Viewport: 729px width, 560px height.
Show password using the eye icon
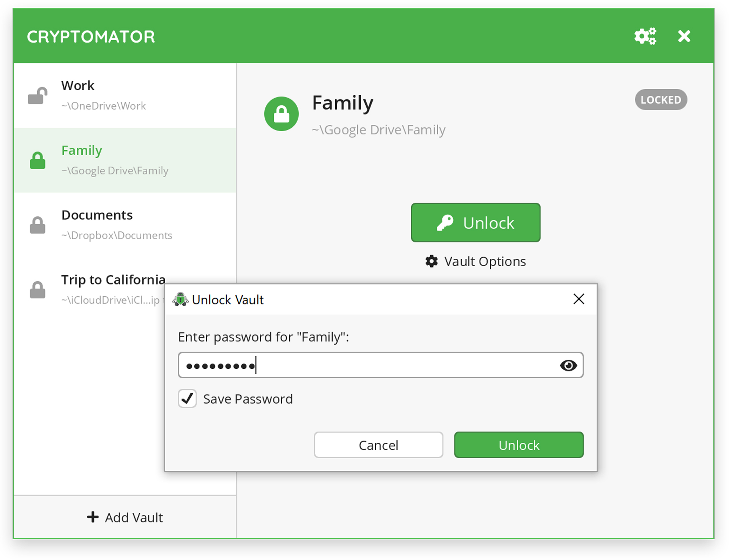click(568, 365)
